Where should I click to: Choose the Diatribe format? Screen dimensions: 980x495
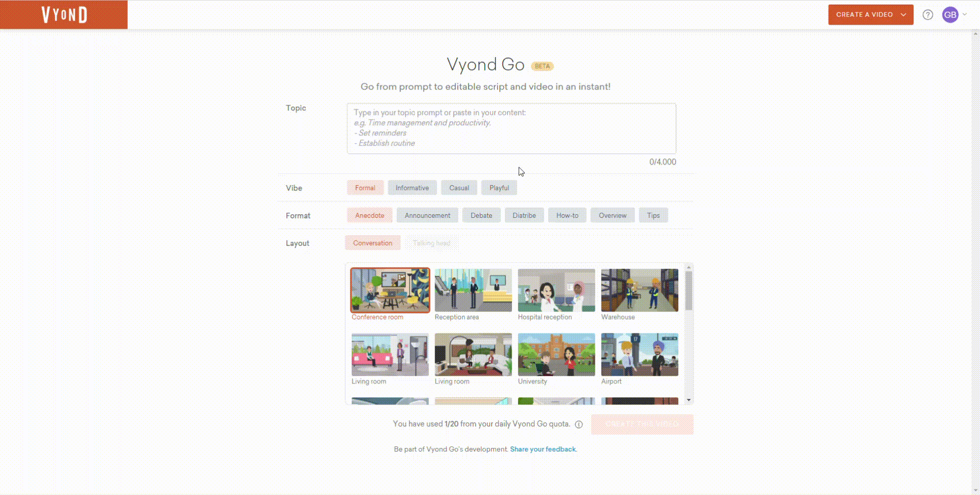click(x=524, y=215)
